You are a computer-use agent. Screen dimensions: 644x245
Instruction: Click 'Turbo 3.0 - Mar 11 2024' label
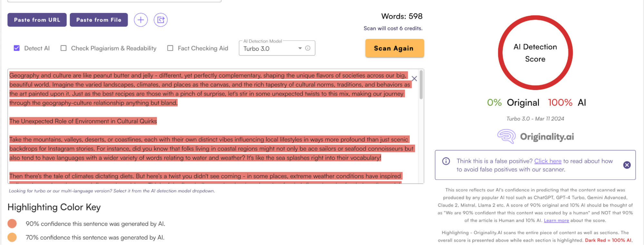coord(535,119)
